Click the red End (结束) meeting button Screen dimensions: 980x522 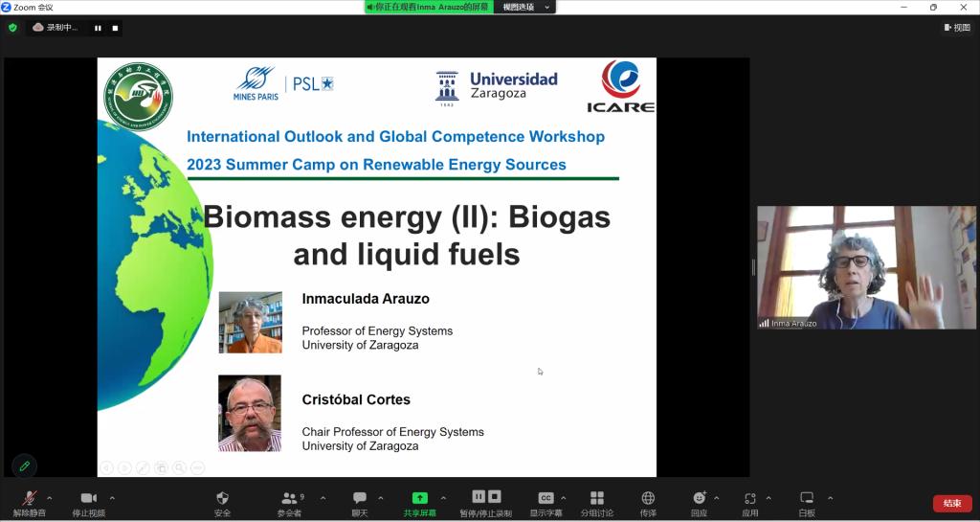[x=951, y=503]
